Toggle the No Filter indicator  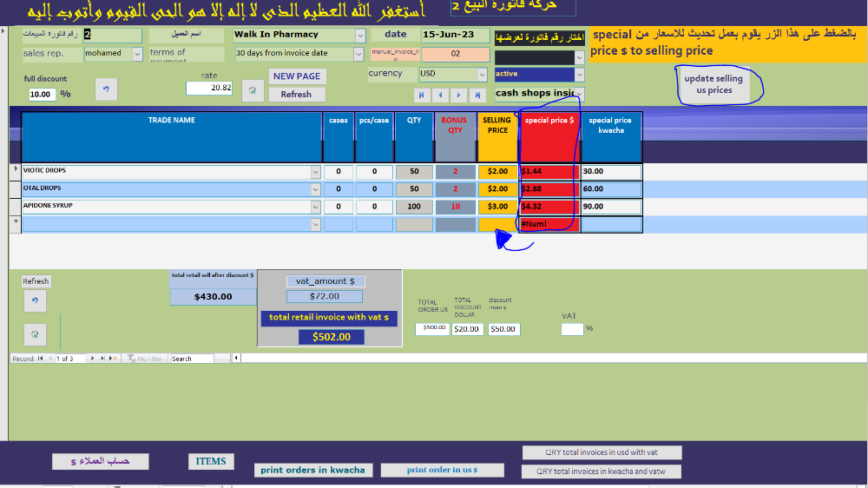click(144, 359)
